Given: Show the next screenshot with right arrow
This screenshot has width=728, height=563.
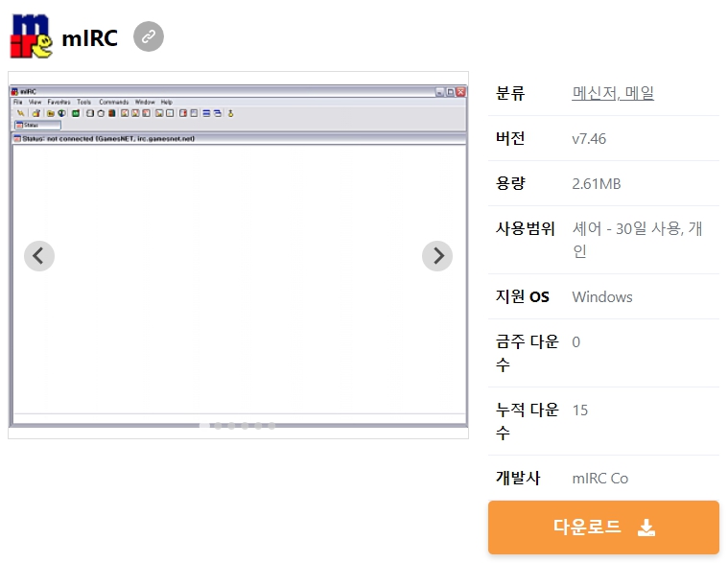Looking at the screenshot, I should coord(437,256).
